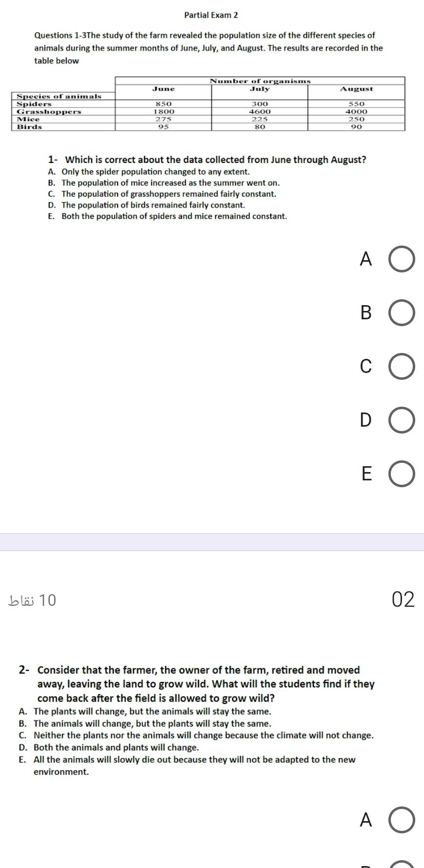Viewport: 424px width, 868px height.
Task: Click the Partial Exam 2 heading
Action: 211,15
